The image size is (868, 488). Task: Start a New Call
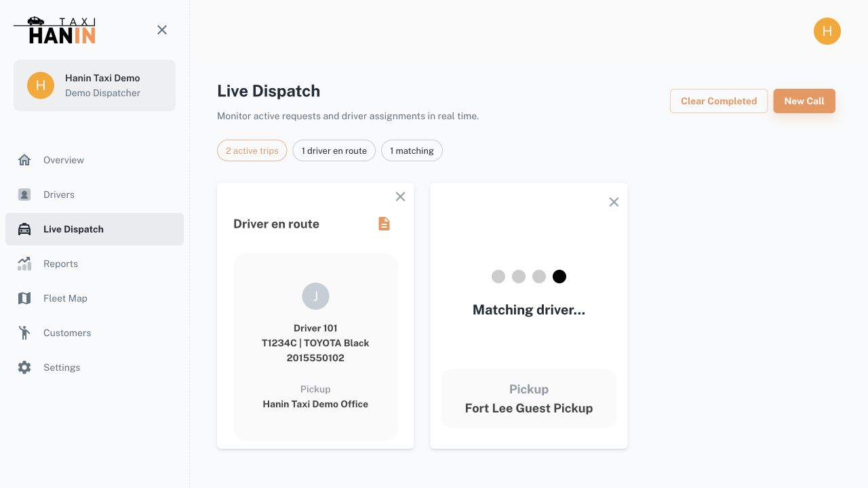(804, 101)
